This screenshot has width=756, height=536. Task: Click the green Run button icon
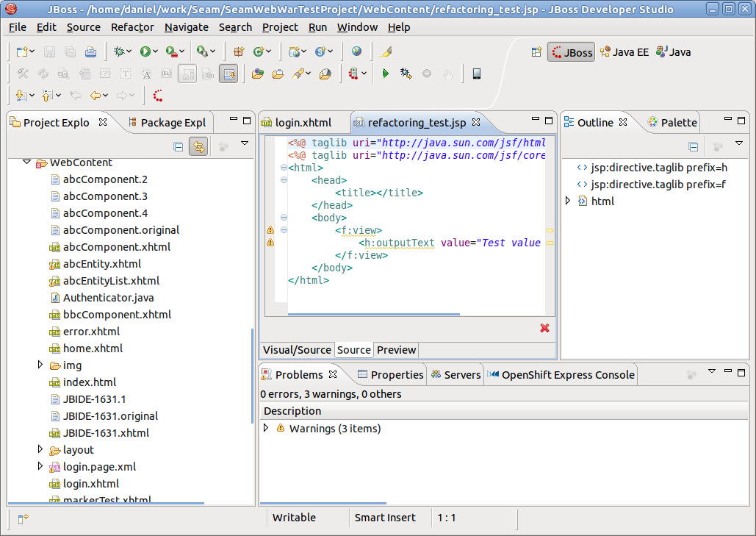coord(145,51)
